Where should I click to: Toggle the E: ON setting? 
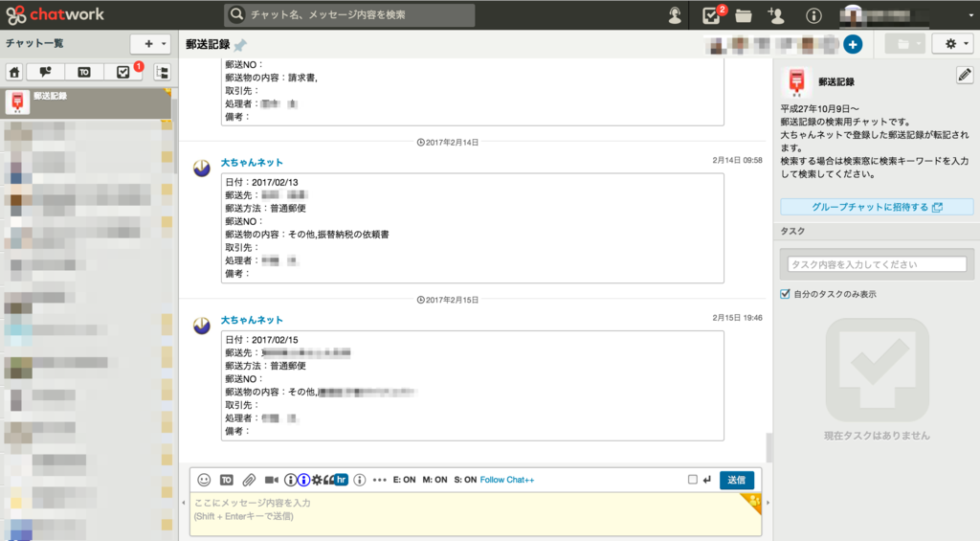click(405, 480)
